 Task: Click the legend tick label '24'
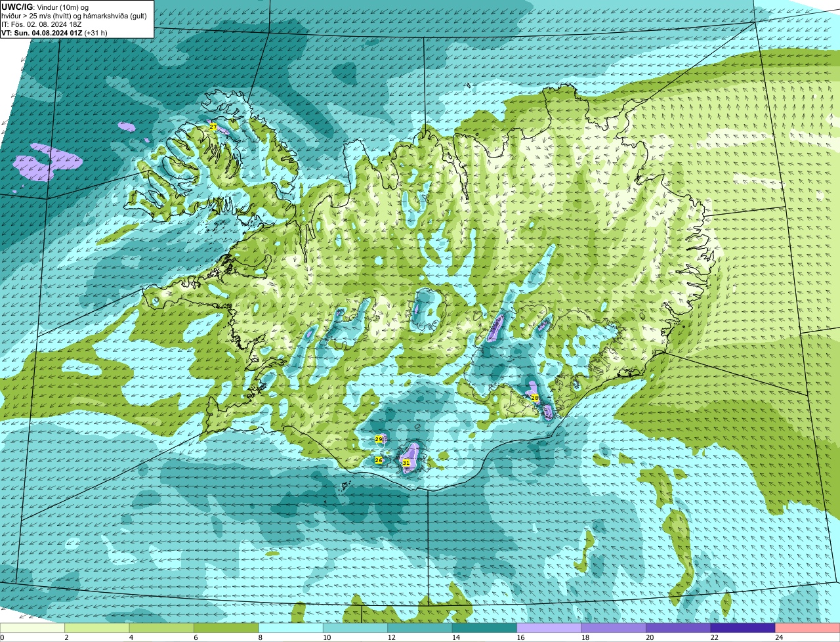[x=778, y=637]
